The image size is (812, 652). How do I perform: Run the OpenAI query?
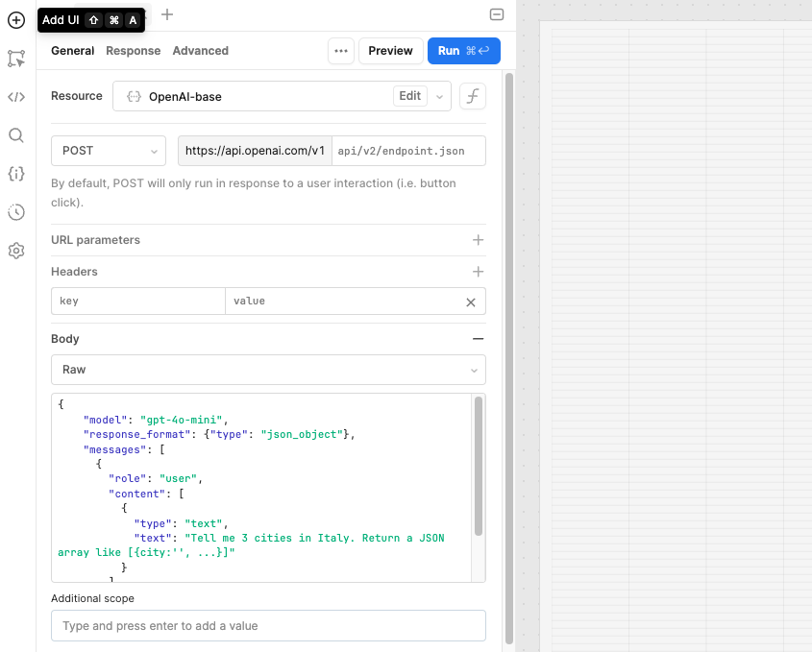click(x=463, y=51)
